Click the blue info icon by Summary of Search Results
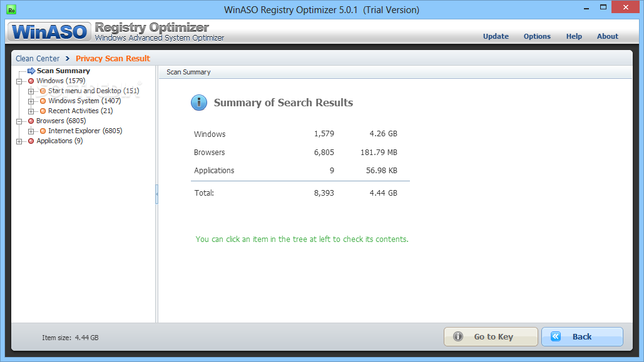Screen dimensions: 644x362 pos(199,103)
